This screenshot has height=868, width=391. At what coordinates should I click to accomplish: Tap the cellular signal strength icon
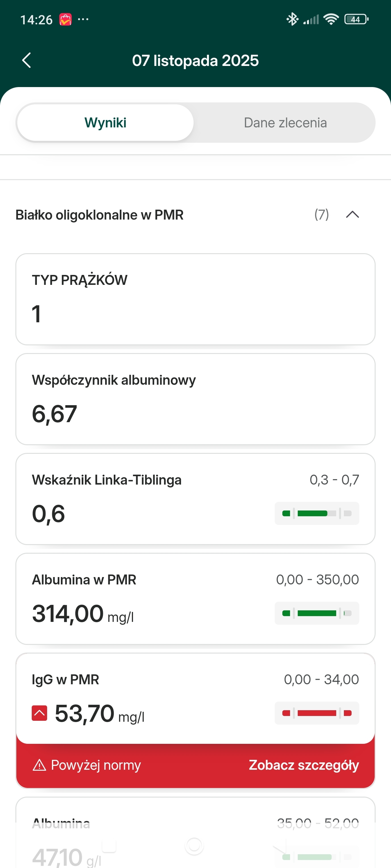point(311,20)
